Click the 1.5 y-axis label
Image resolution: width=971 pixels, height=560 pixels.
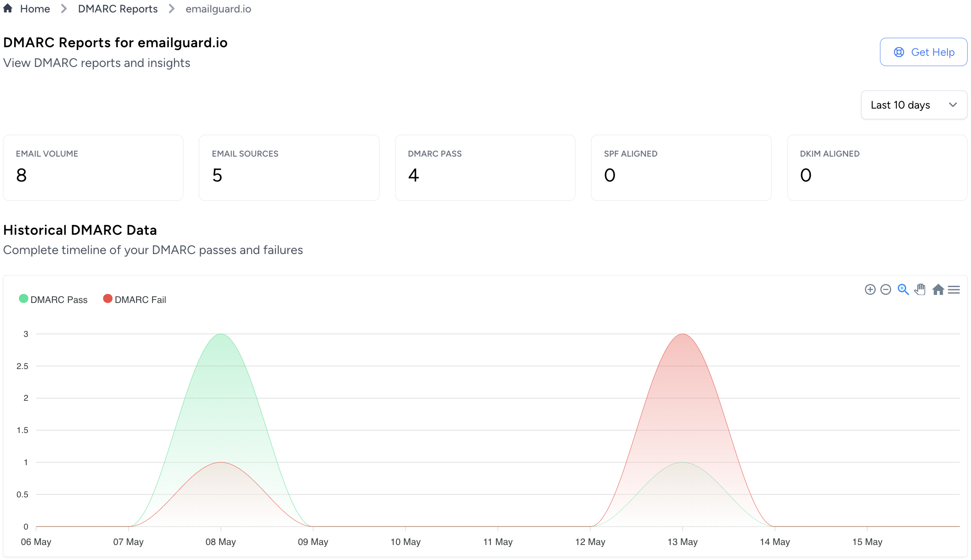coord(22,430)
